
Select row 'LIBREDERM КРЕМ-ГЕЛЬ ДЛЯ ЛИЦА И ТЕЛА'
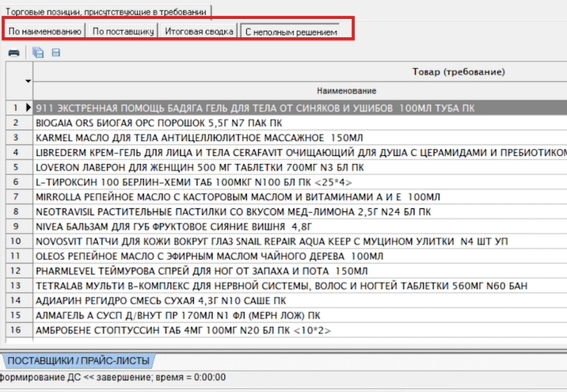tap(300, 153)
